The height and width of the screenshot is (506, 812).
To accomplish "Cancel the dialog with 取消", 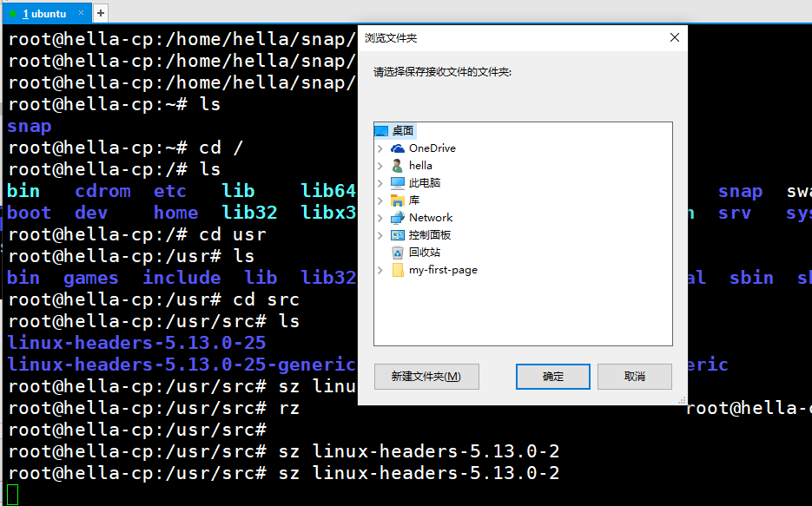I will click(x=634, y=377).
